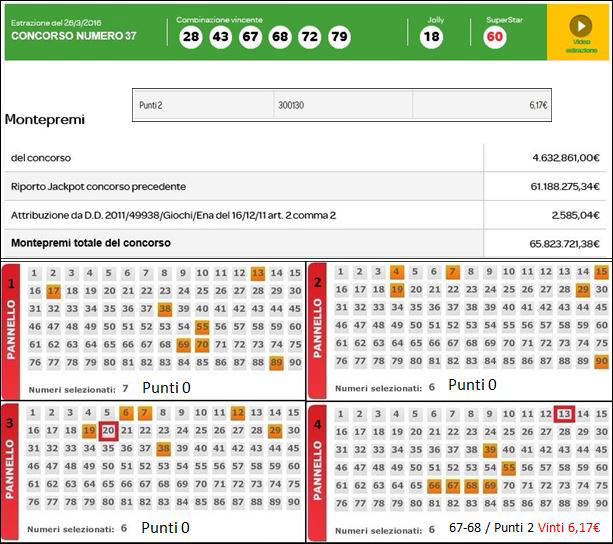Select winning number ball 43

221,37
